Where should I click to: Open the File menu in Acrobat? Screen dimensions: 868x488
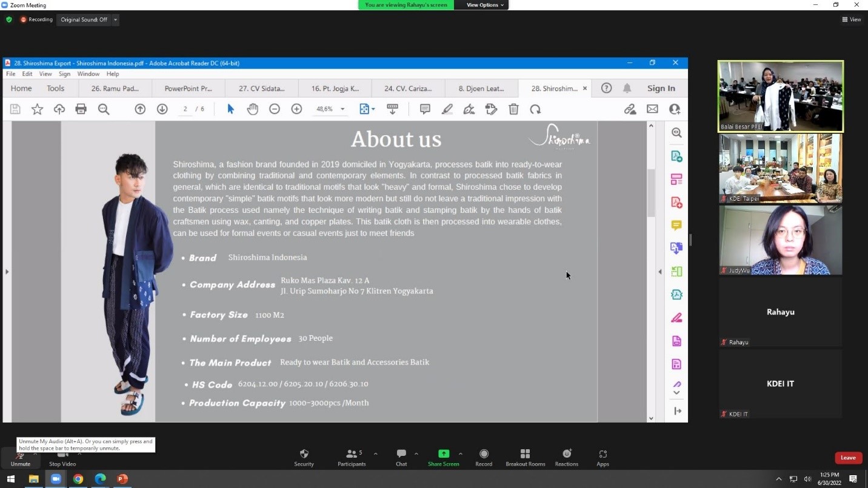[x=10, y=74]
